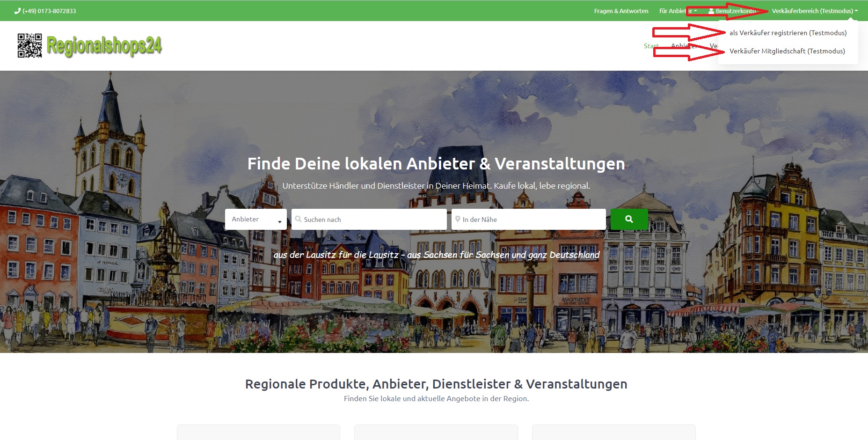
Task: Open Fragen & Antworten link
Action: click(621, 11)
